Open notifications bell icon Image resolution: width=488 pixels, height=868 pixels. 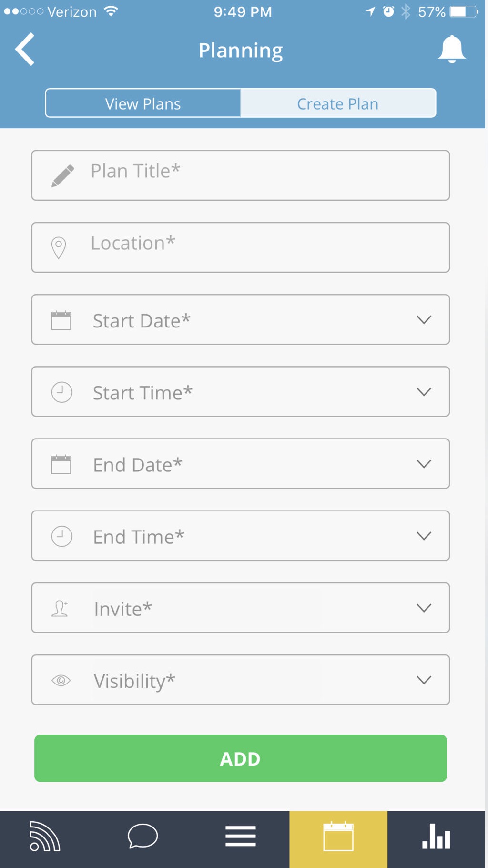[451, 49]
